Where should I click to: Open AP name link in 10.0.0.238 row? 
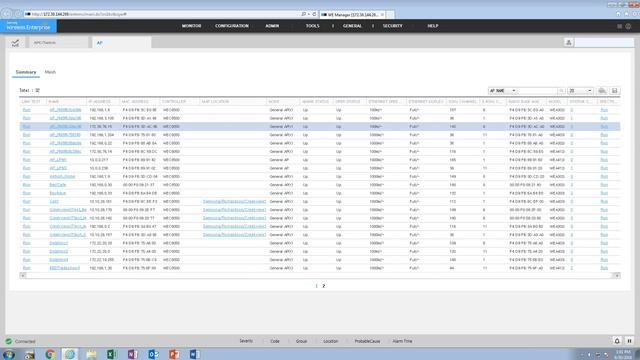click(x=58, y=168)
